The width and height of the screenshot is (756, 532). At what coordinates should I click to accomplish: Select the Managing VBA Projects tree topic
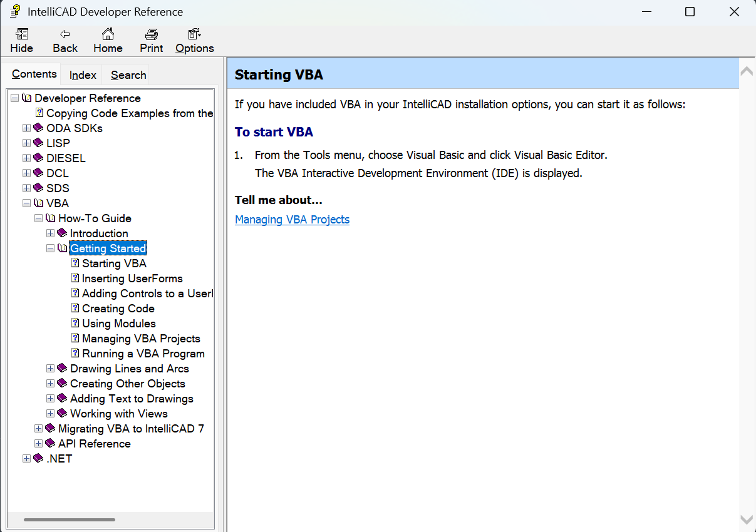coord(141,339)
